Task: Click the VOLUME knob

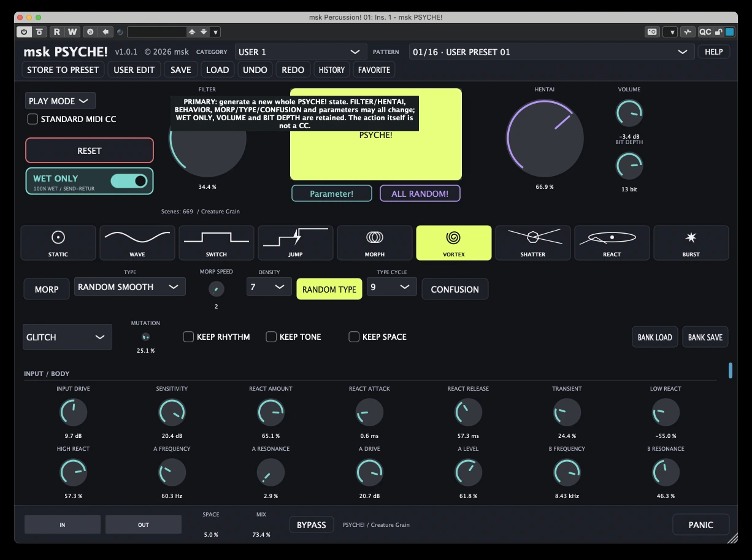Action: [629, 113]
